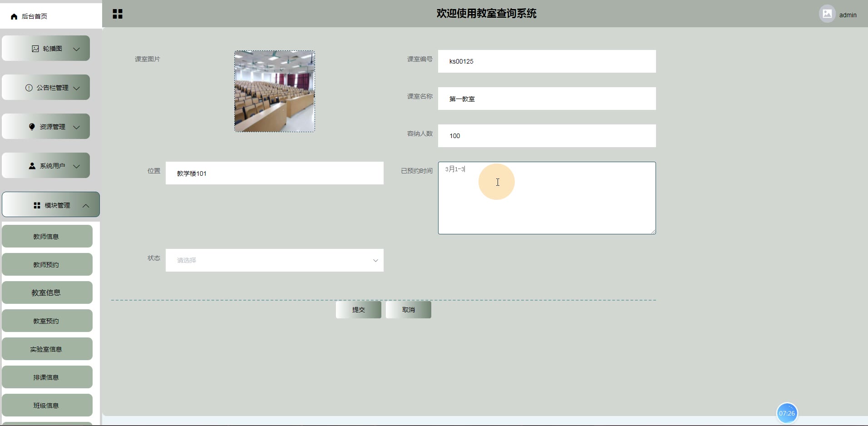Open 教师预约 module
This screenshot has width=868, height=426.
coord(47,264)
